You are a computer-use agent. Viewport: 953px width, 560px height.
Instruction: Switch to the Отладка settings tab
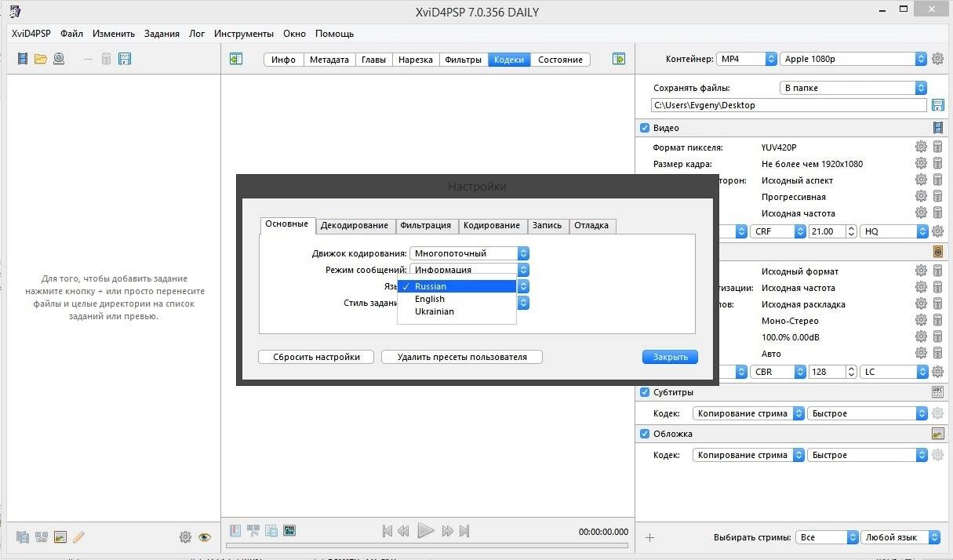(x=591, y=226)
